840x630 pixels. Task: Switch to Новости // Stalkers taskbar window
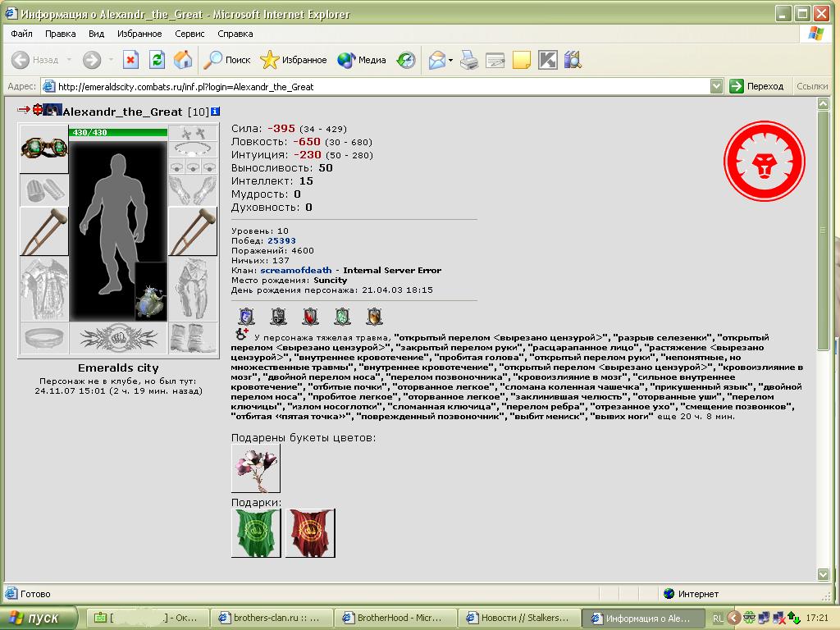[519, 618]
